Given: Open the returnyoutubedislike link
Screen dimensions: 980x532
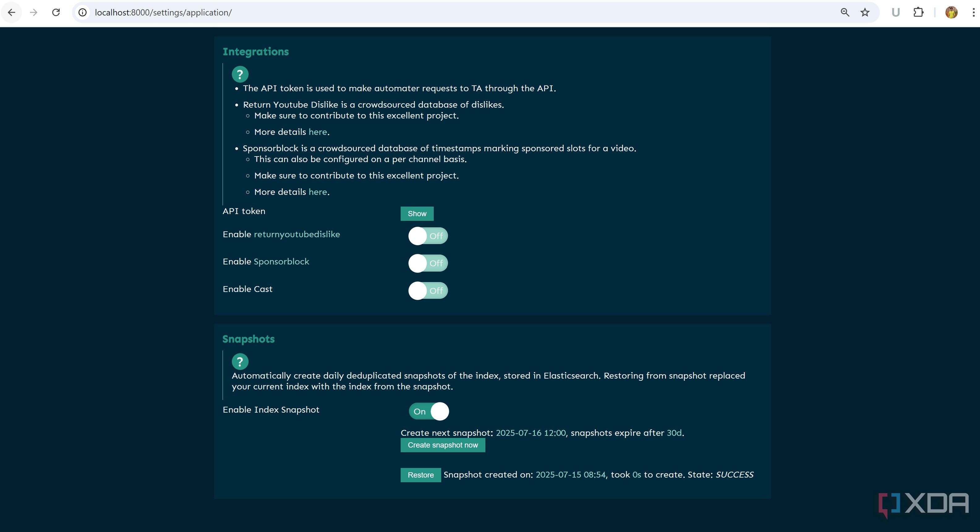Looking at the screenshot, I should pyautogui.click(x=297, y=234).
